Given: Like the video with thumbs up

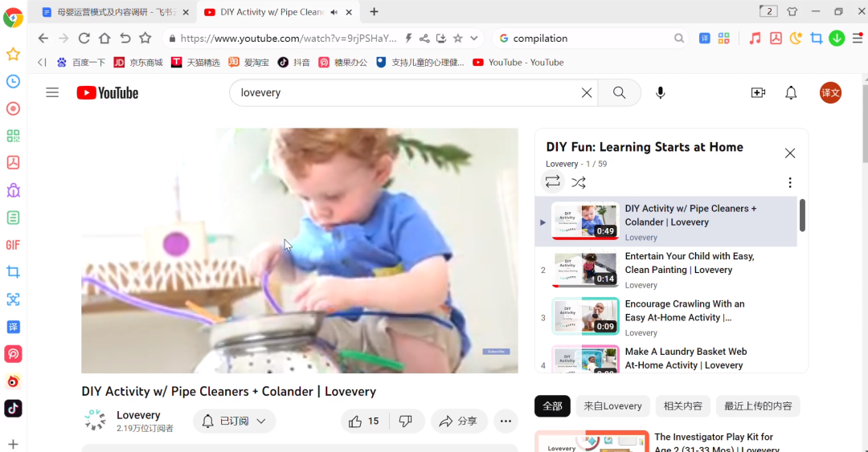Looking at the screenshot, I should 364,421.
